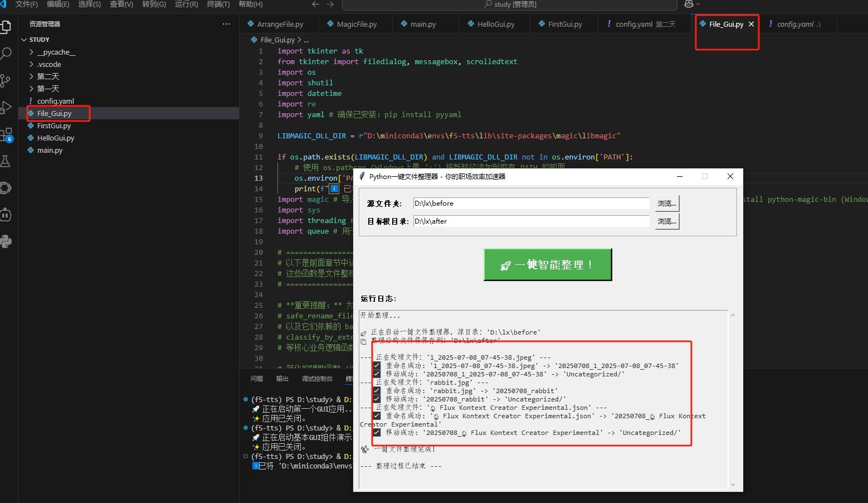The height and width of the screenshot is (503, 868).
Task: Click the Python file icon in the breadcrumb
Action: click(254, 40)
